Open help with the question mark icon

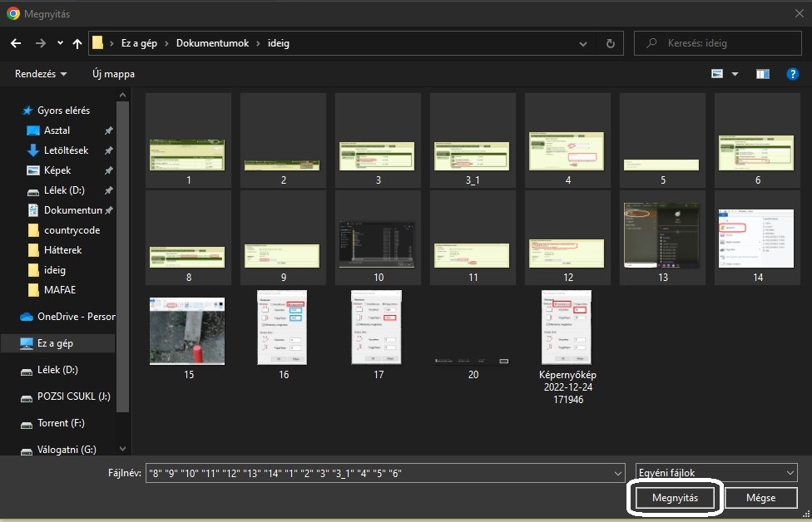coord(792,74)
